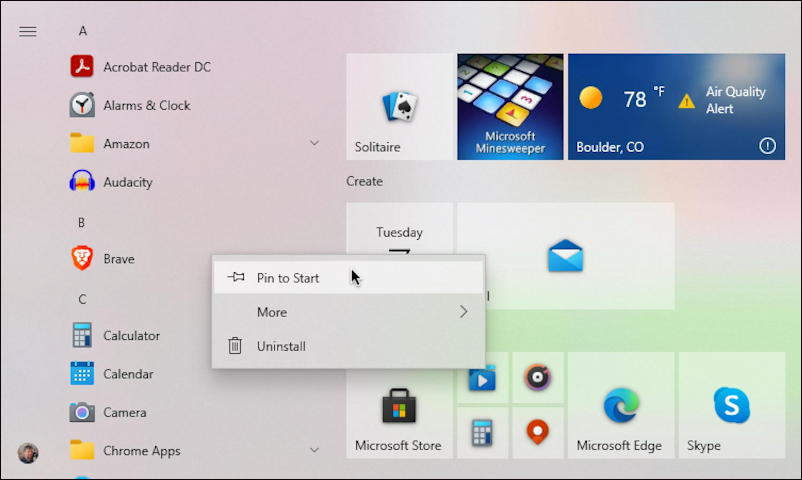Expand the Chrome Apps folder chevron

coord(314,450)
